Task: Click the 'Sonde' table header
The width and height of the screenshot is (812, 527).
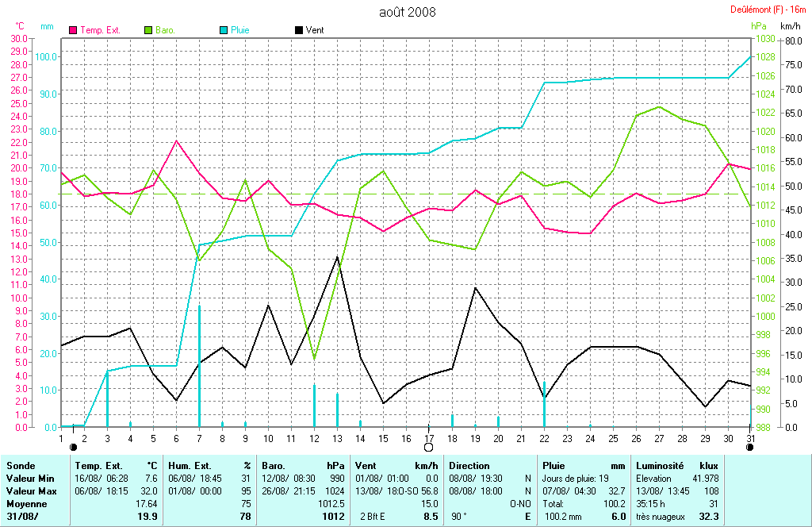Action: pyautogui.click(x=20, y=466)
